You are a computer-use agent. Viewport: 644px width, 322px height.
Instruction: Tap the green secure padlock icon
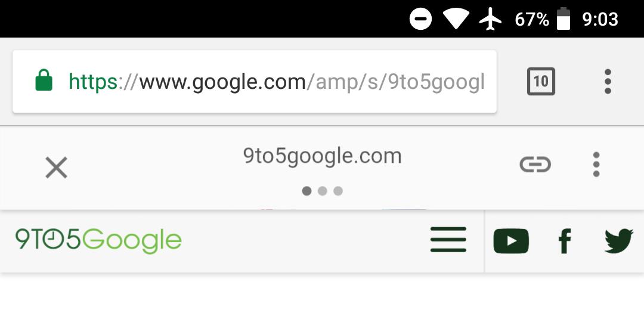click(44, 80)
